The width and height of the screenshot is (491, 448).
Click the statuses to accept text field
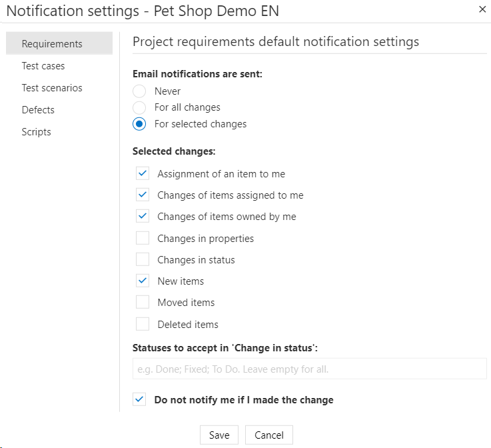point(309,369)
